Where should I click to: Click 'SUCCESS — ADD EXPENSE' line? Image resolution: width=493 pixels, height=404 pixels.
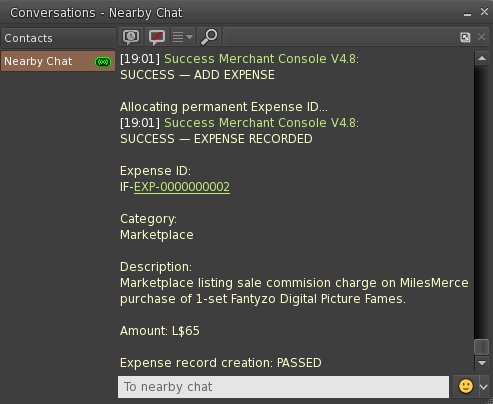[x=197, y=75]
